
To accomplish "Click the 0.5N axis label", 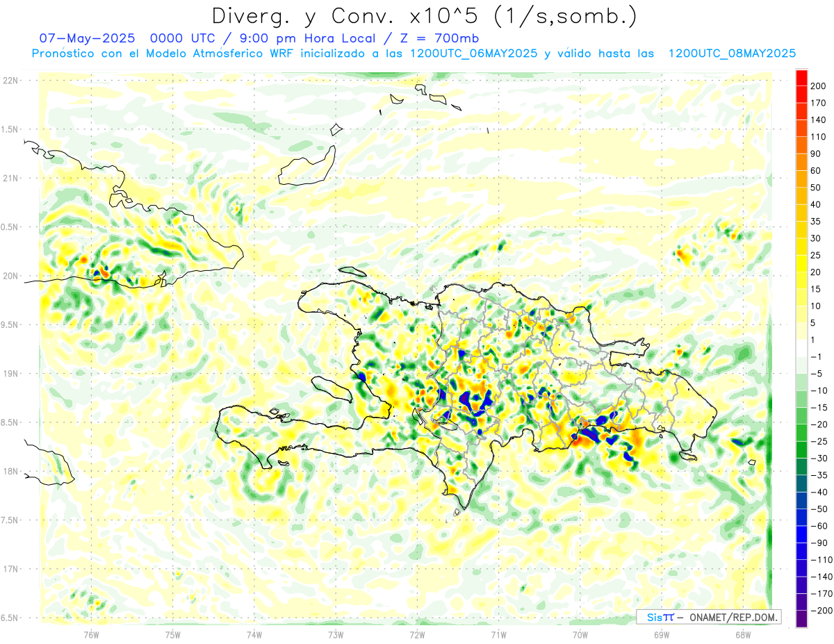I will pos(10,227).
